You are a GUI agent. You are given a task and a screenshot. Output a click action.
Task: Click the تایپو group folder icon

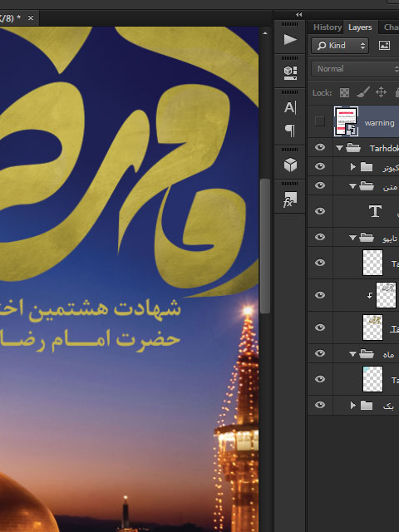click(x=367, y=237)
